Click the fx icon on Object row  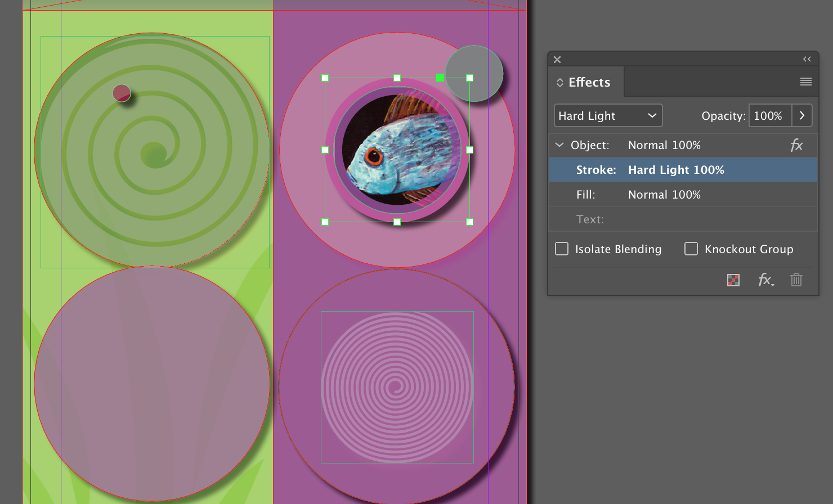(x=796, y=145)
